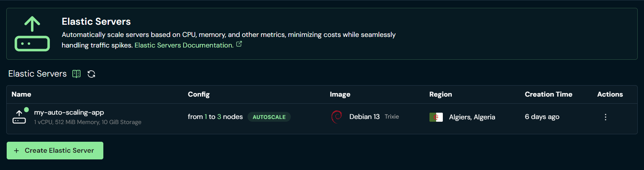Click the large Elastic Servers banner icon
The image size is (644, 170).
click(32, 34)
